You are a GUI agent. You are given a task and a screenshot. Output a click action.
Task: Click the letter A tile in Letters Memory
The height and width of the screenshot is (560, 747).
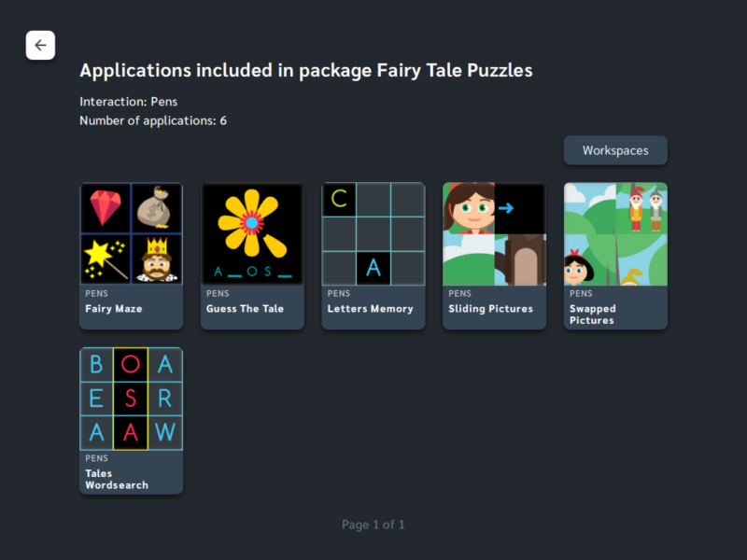373,268
